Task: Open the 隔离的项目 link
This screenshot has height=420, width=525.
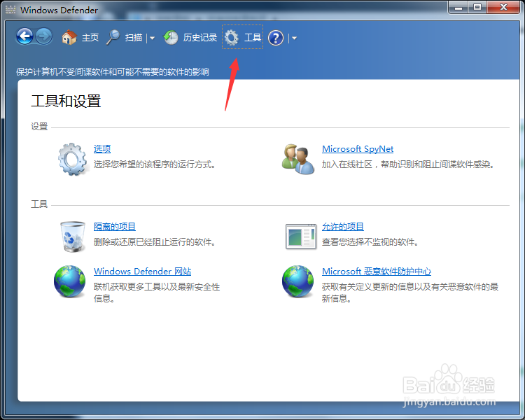Action: pos(115,227)
